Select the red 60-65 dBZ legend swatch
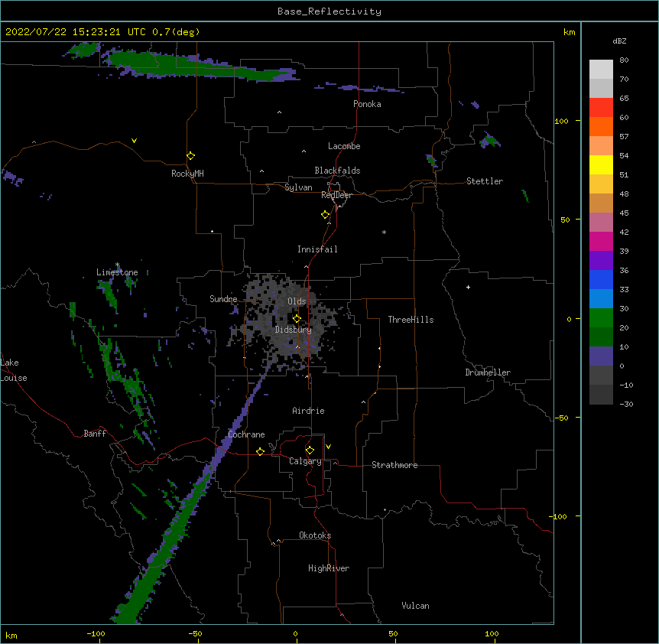This screenshot has width=659, height=644. tap(601, 108)
